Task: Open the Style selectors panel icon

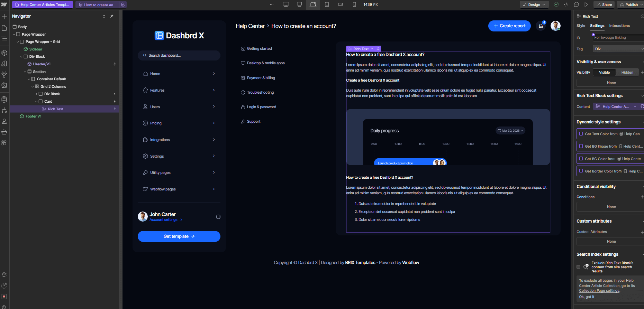Action: pyautogui.click(x=4, y=64)
